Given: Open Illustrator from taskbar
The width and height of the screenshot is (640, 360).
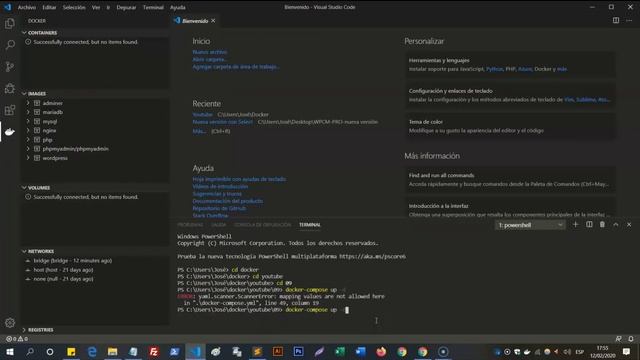Looking at the screenshot, I should (x=278, y=352).
